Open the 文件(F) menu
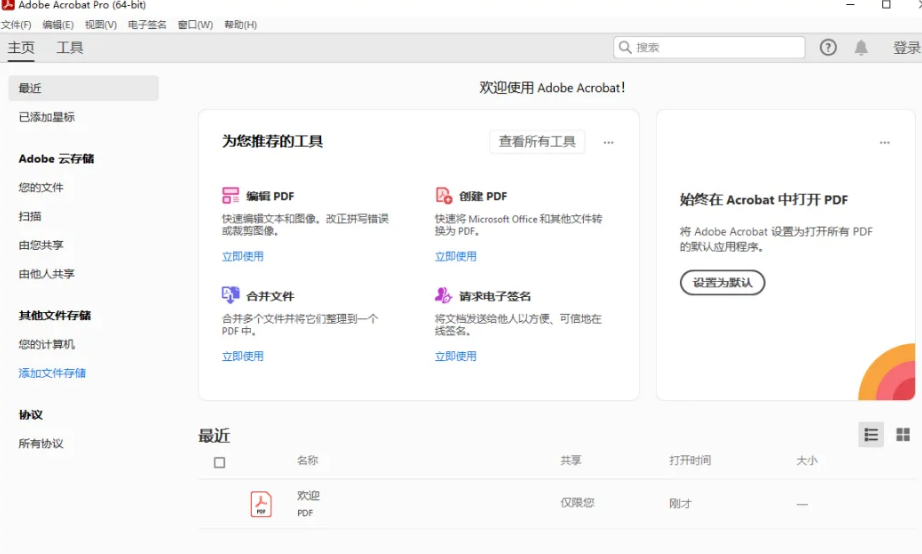Image resolution: width=922 pixels, height=554 pixels. tap(16, 25)
